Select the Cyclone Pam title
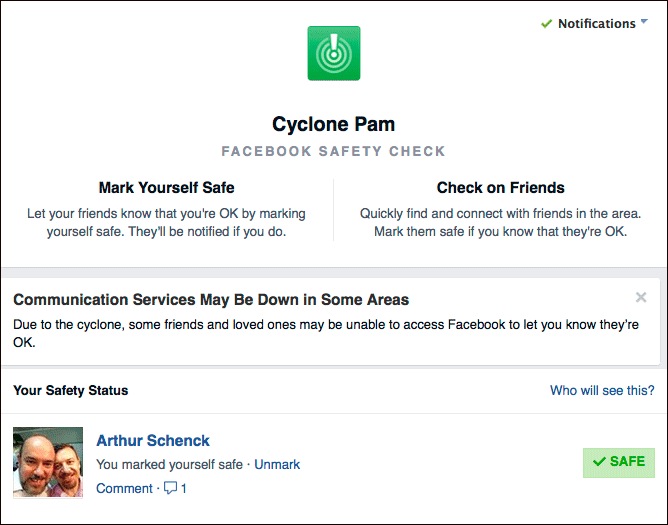This screenshot has height=525, width=668. 334,125
